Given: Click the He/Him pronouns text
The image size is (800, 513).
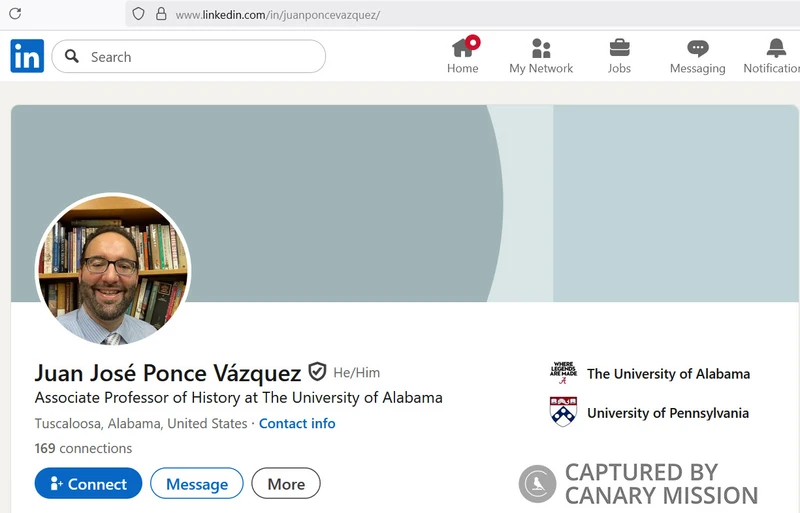Looking at the screenshot, I should tap(357, 373).
